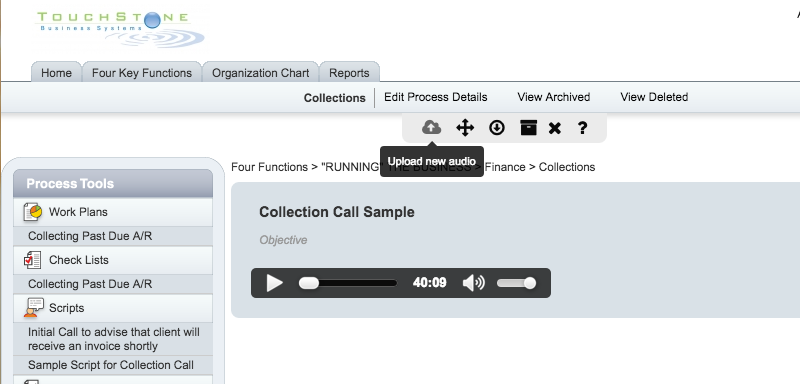Switch to Four Key Functions tab
This screenshot has height=384, width=800.
[x=142, y=72]
